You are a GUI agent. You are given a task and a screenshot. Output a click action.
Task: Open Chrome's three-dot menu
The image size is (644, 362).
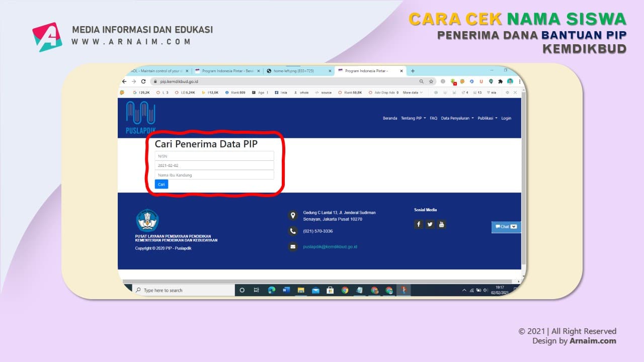[519, 81]
